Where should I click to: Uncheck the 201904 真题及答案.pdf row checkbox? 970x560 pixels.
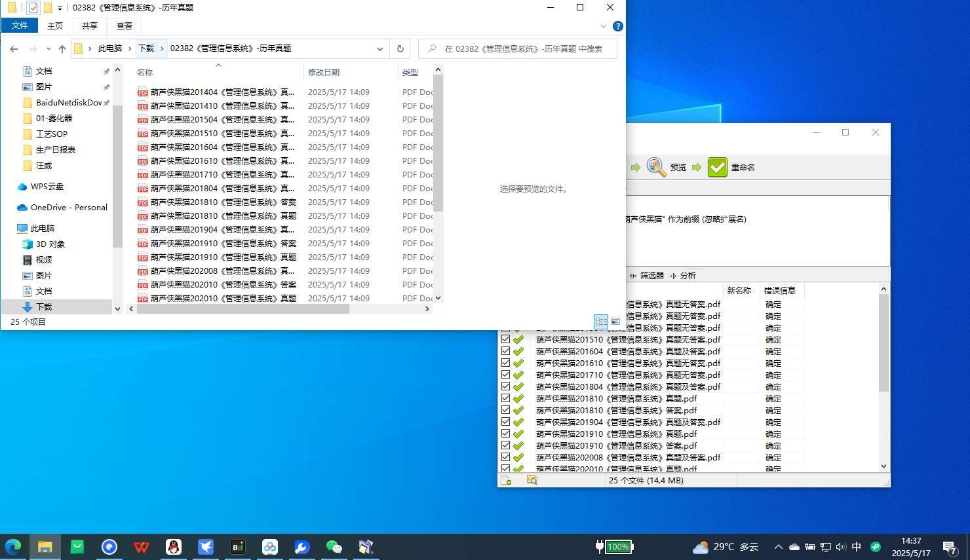point(505,422)
